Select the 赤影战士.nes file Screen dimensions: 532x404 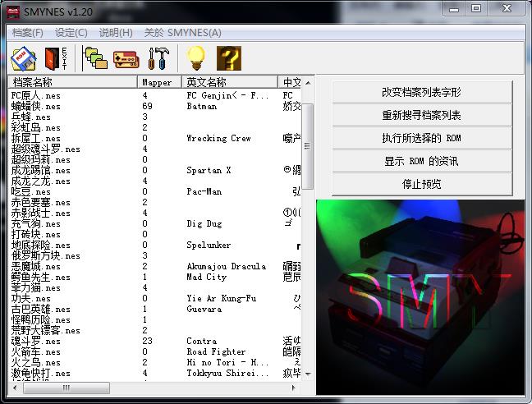pyautogui.click(x=41, y=213)
